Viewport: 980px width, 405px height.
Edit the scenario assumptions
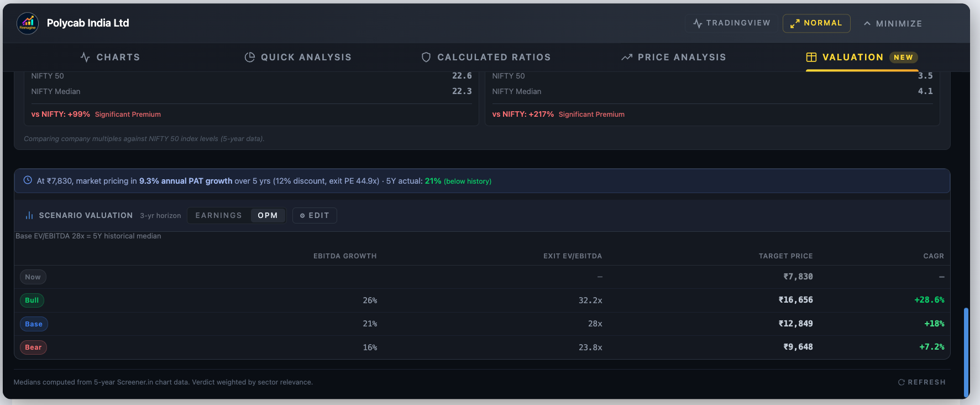click(x=315, y=215)
